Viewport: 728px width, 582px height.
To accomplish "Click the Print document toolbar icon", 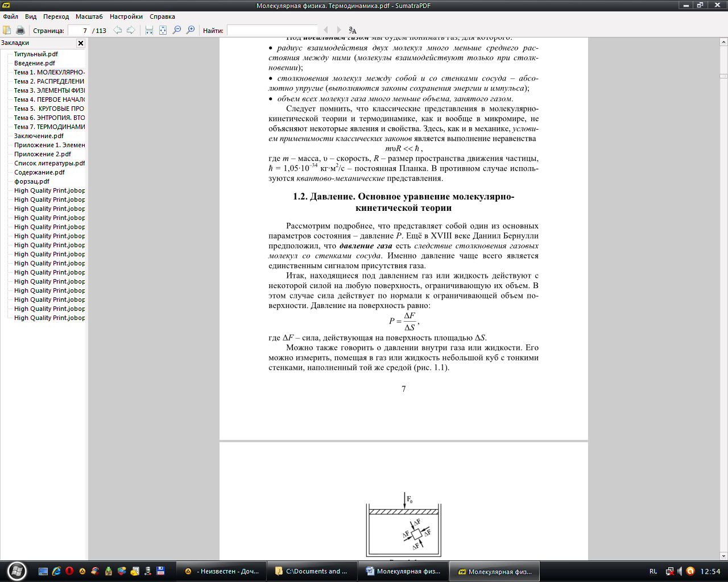I will pos(20,30).
